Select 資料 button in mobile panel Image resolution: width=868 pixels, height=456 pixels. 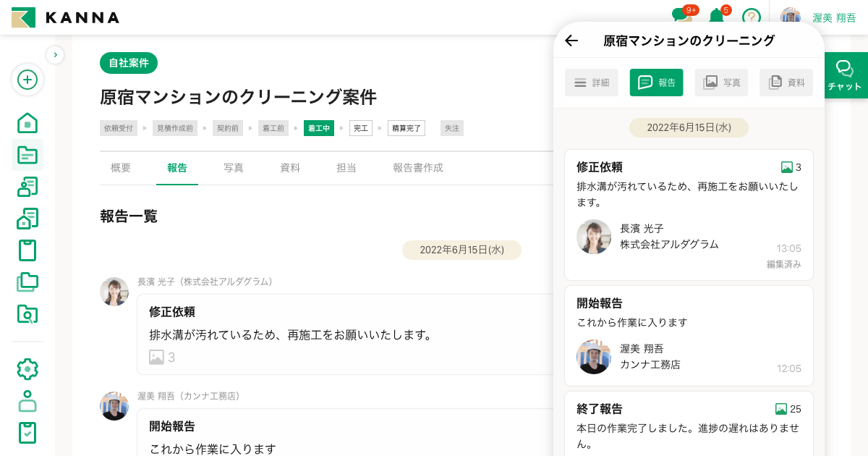786,83
